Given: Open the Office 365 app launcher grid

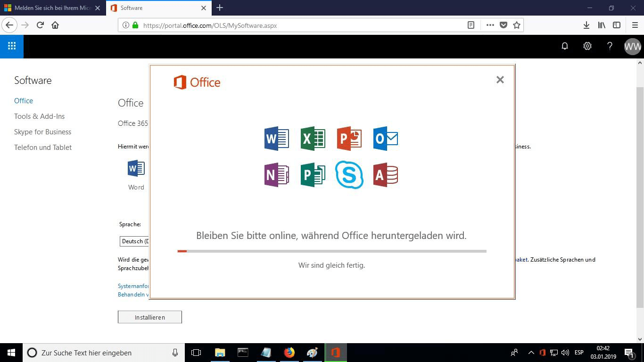Looking at the screenshot, I should click(x=12, y=46).
